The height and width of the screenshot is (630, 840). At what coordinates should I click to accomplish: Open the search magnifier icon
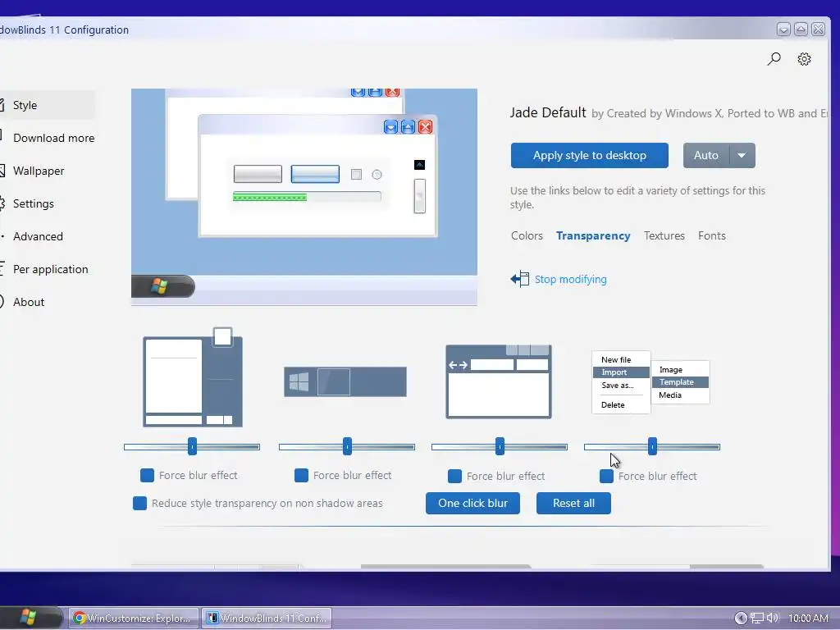click(774, 59)
